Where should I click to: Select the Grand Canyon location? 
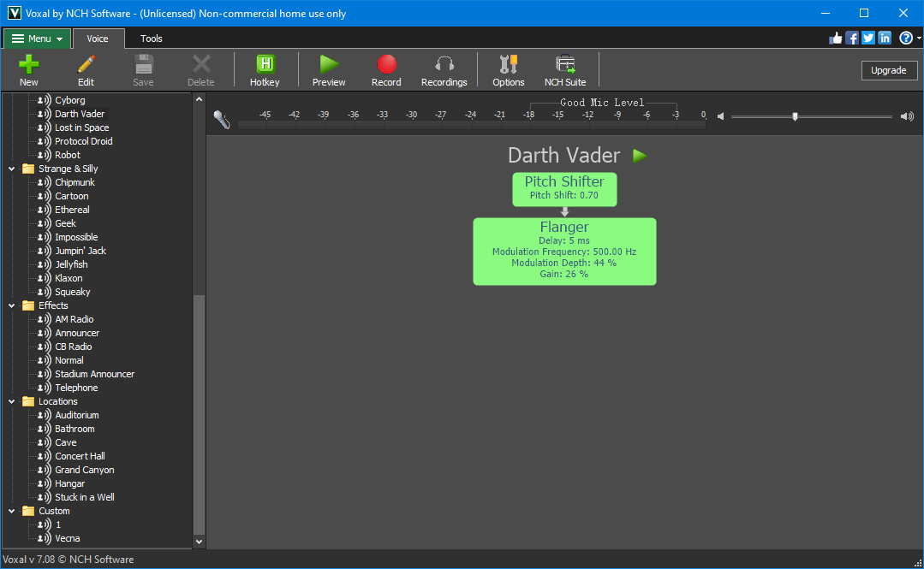[85, 470]
